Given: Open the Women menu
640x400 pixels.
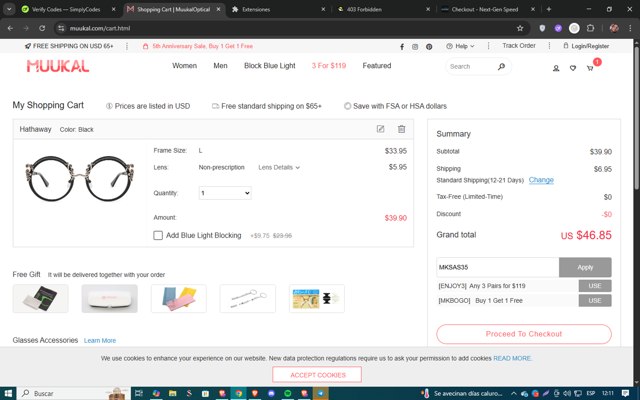Looking at the screenshot, I should (184, 66).
